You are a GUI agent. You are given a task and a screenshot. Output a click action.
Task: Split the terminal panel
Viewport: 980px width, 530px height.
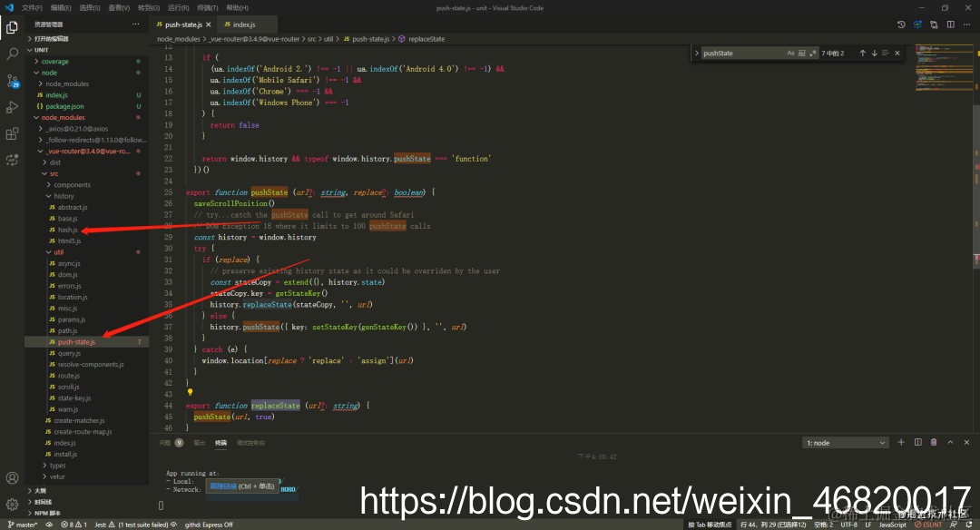[918, 443]
